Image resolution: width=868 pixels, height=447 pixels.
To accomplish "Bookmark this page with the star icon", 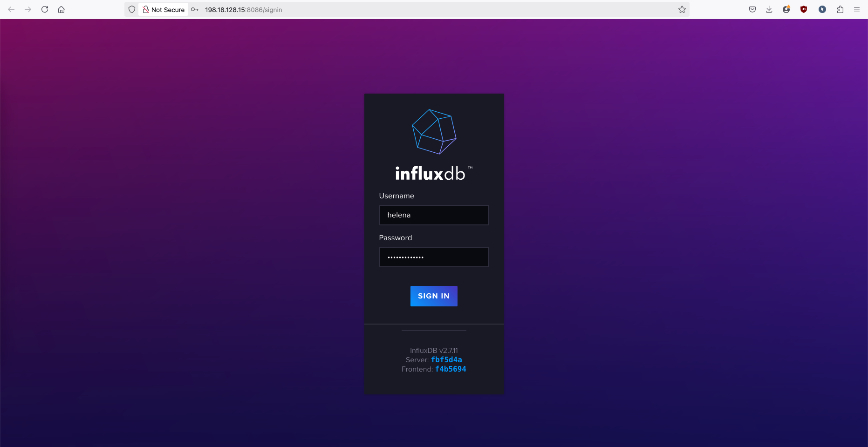I will pyautogui.click(x=682, y=9).
